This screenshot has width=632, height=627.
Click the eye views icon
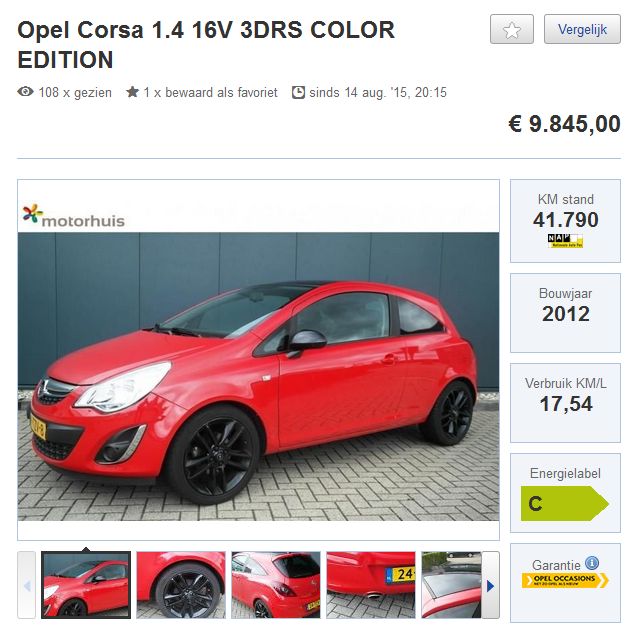pyautogui.click(x=25, y=92)
